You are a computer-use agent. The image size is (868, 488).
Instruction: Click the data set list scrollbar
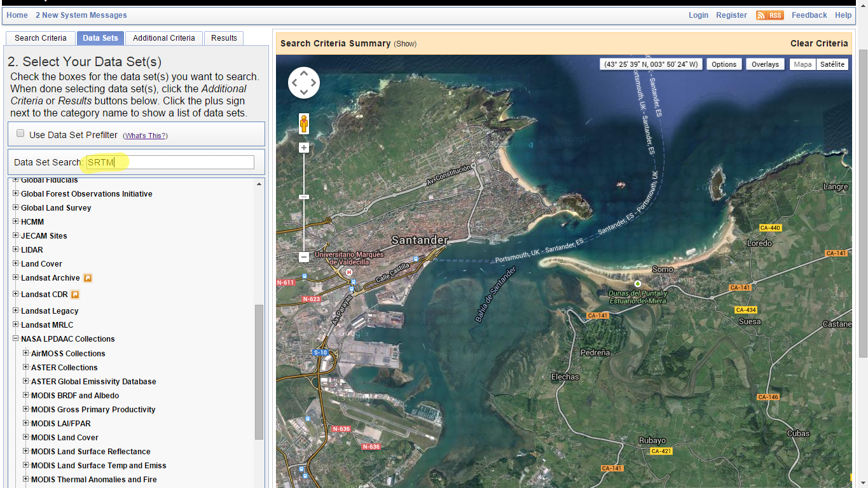click(x=259, y=372)
